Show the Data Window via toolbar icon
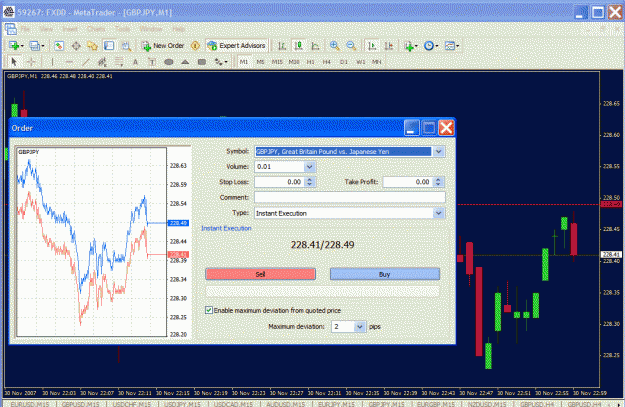625x407 pixels. pyautogui.click(x=76, y=46)
